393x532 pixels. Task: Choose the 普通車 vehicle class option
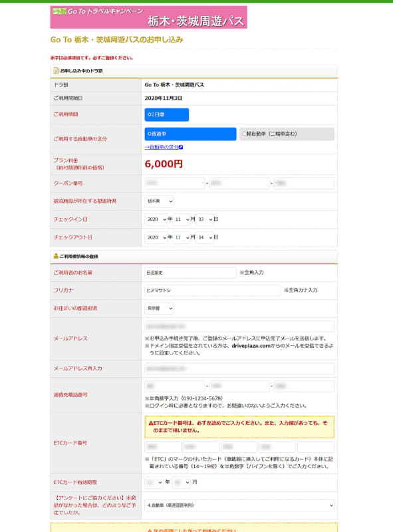coord(190,134)
